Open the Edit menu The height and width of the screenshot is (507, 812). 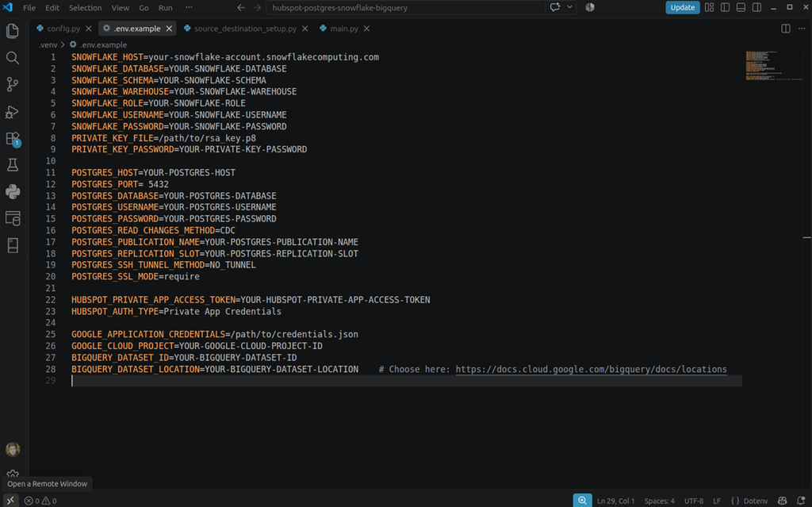tap(52, 8)
